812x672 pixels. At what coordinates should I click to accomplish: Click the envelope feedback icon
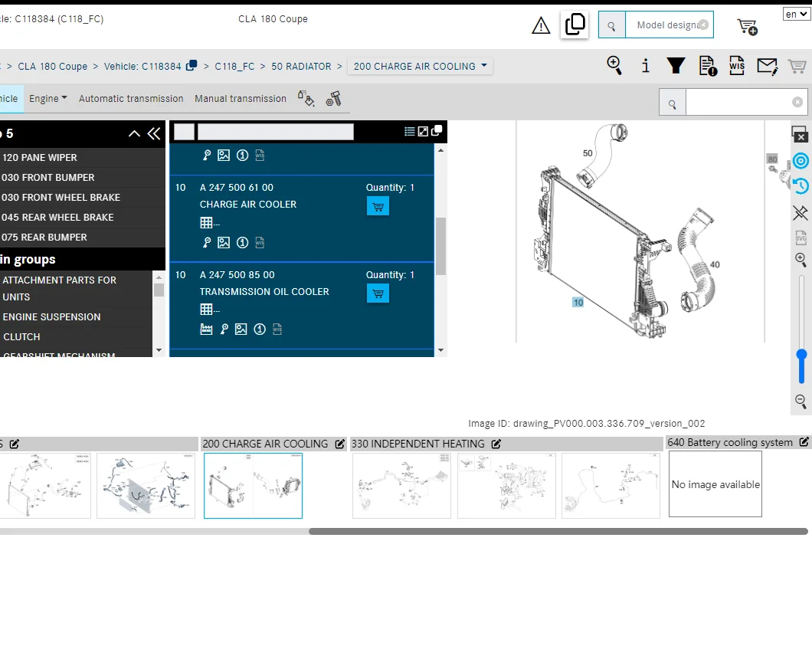(x=767, y=67)
